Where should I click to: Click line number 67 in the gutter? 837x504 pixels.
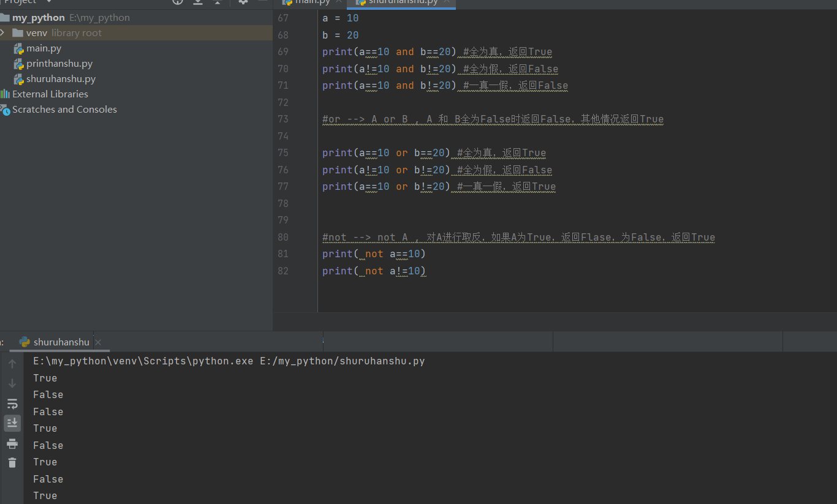tap(282, 18)
